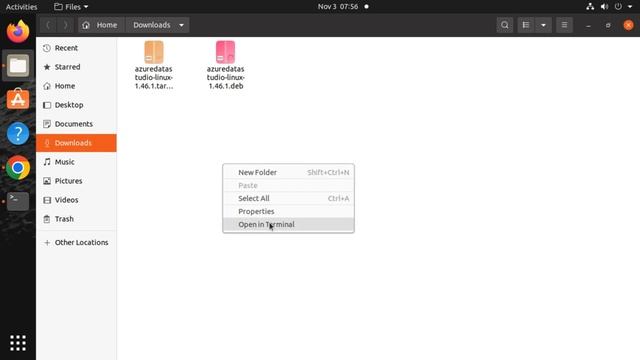This screenshot has width=640, height=360.
Task: Open Starred in the sidebar
Action: 76,67
